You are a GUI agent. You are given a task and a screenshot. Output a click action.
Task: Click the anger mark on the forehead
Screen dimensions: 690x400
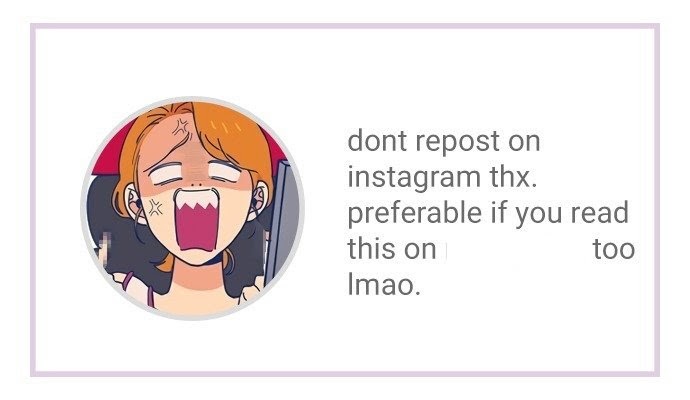click(181, 128)
